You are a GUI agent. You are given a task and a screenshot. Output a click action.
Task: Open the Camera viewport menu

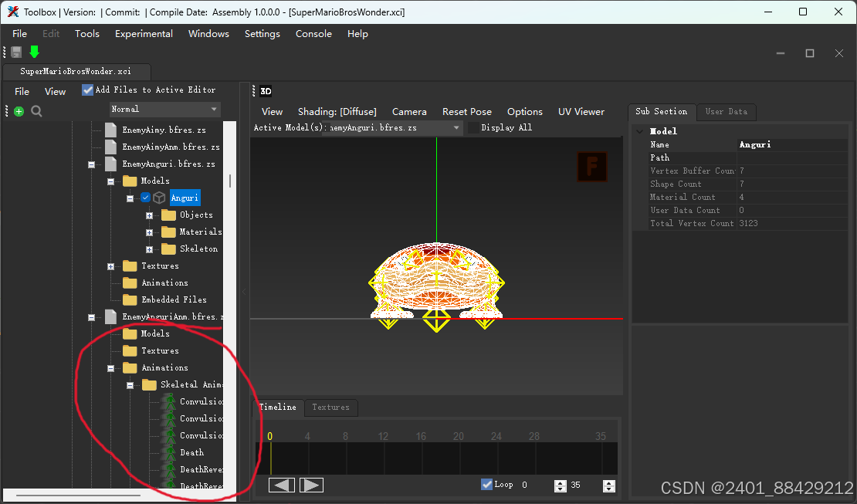pos(409,111)
